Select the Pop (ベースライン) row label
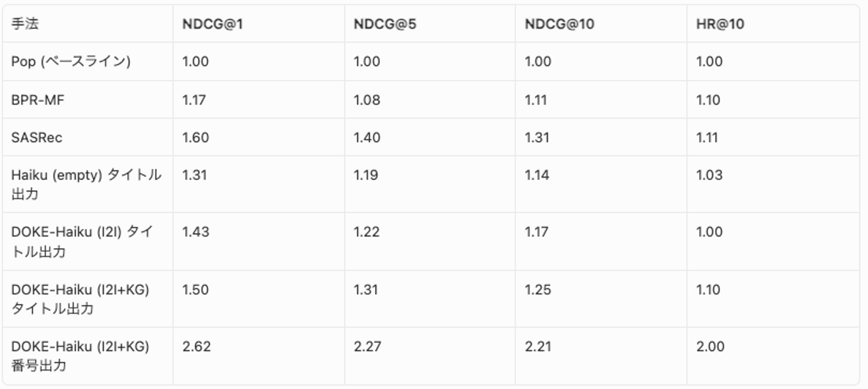The image size is (868, 389). click(x=71, y=61)
